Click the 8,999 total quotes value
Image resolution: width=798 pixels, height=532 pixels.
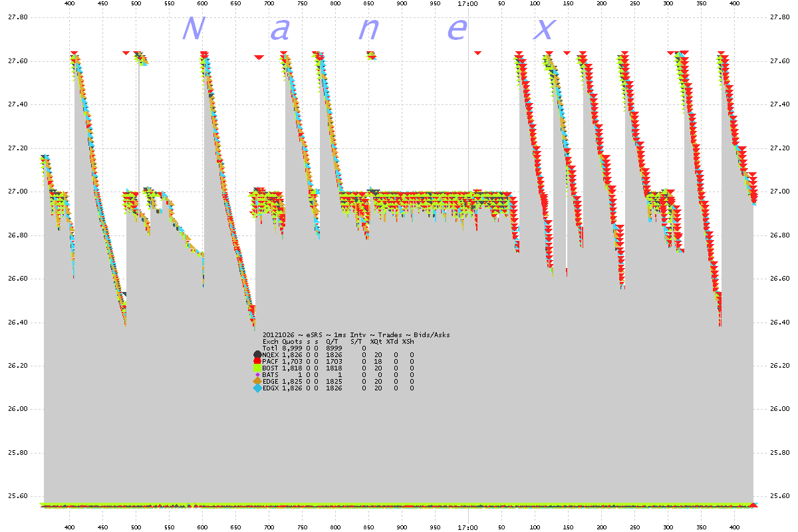[293, 348]
